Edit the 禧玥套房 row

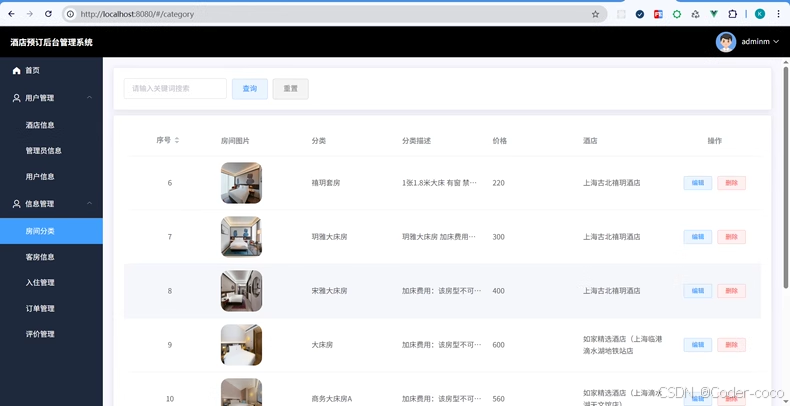coord(698,183)
